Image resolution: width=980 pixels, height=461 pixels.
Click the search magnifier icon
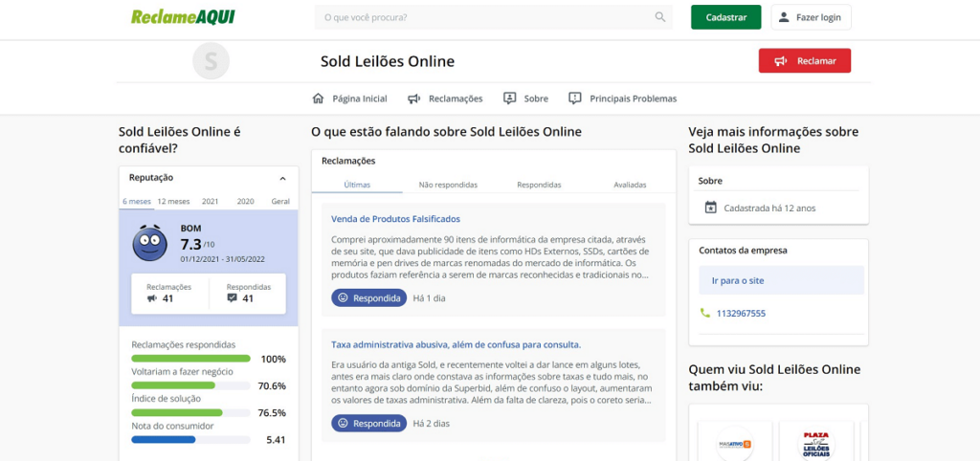(660, 17)
